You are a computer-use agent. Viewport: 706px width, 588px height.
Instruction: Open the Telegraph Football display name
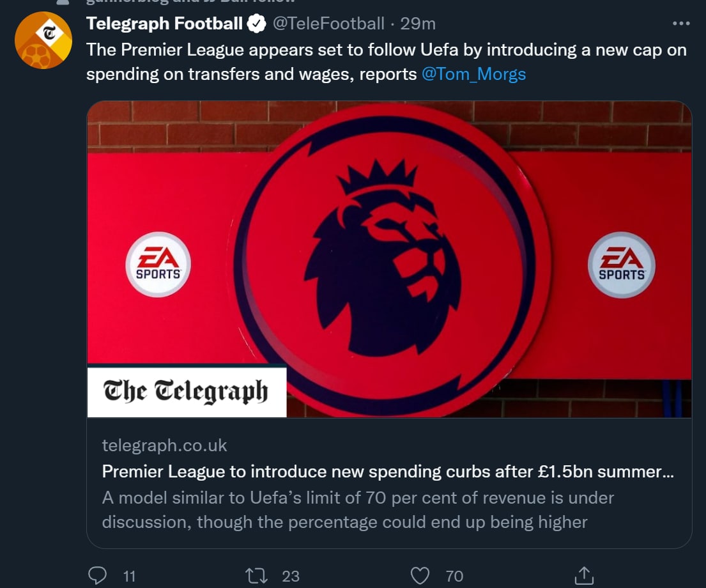click(x=164, y=24)
